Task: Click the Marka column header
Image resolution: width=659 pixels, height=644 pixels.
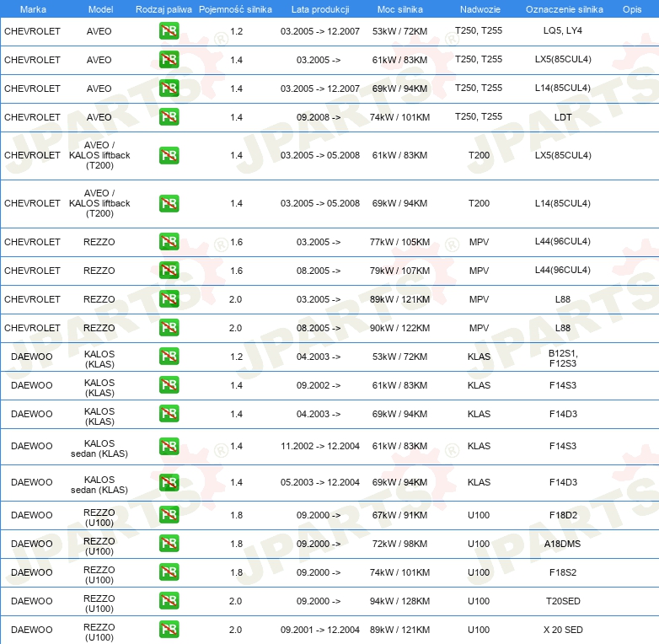Action: tap(33, 9)
